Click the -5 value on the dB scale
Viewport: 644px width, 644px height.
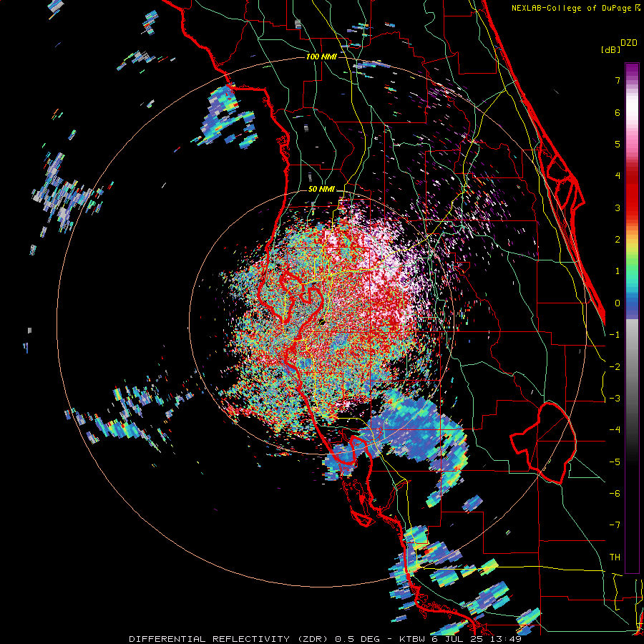click(615, 462)
